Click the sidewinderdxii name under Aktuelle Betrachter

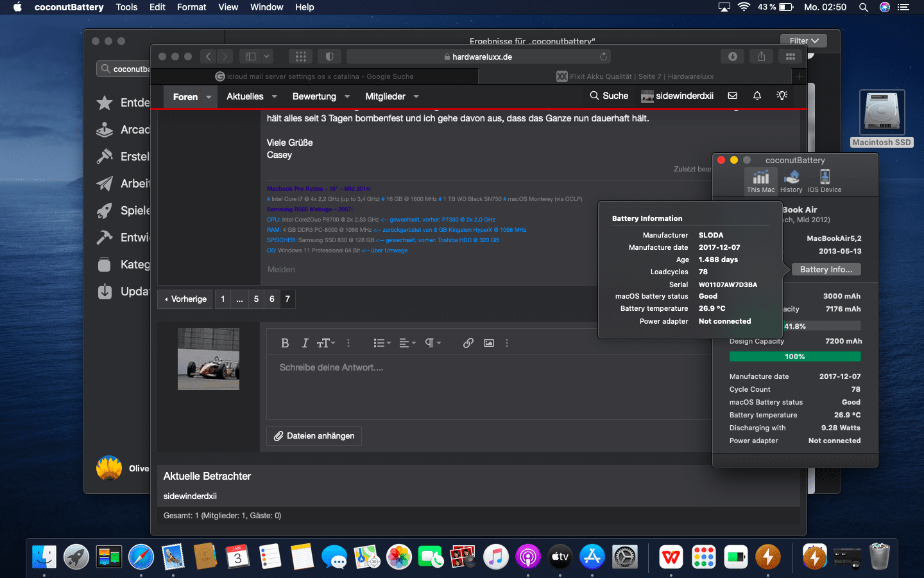(x=190, y=496)
